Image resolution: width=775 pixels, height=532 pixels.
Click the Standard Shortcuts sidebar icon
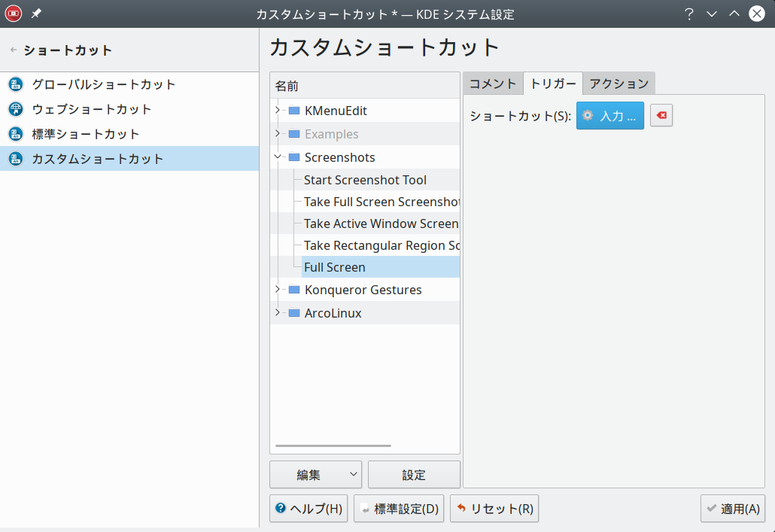click(16, 134)
